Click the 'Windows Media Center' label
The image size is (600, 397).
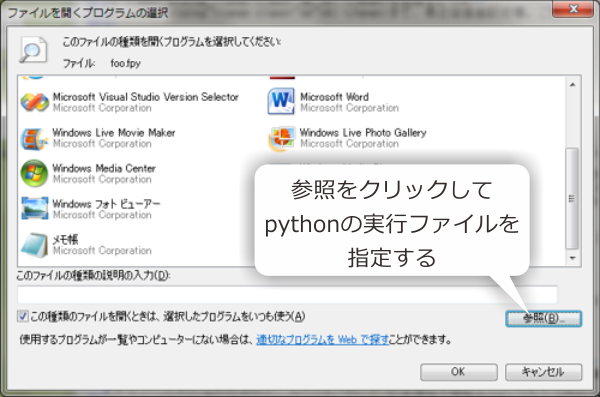[x=104, y=168]
